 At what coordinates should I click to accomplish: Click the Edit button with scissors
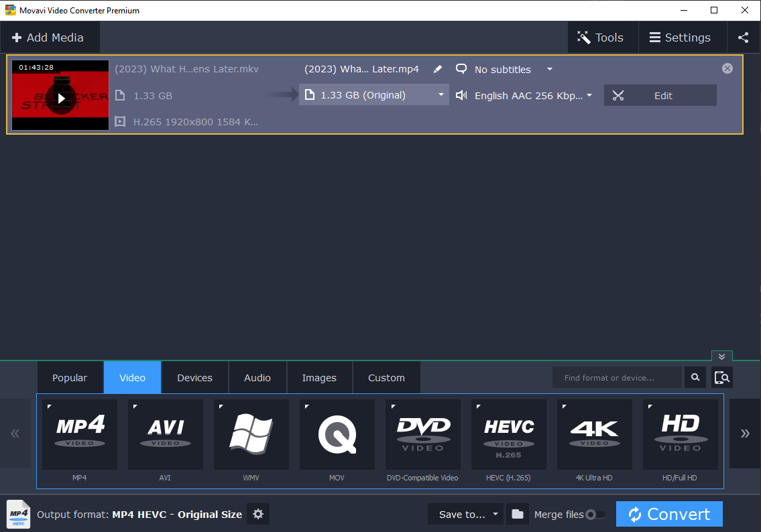[660, 96]
